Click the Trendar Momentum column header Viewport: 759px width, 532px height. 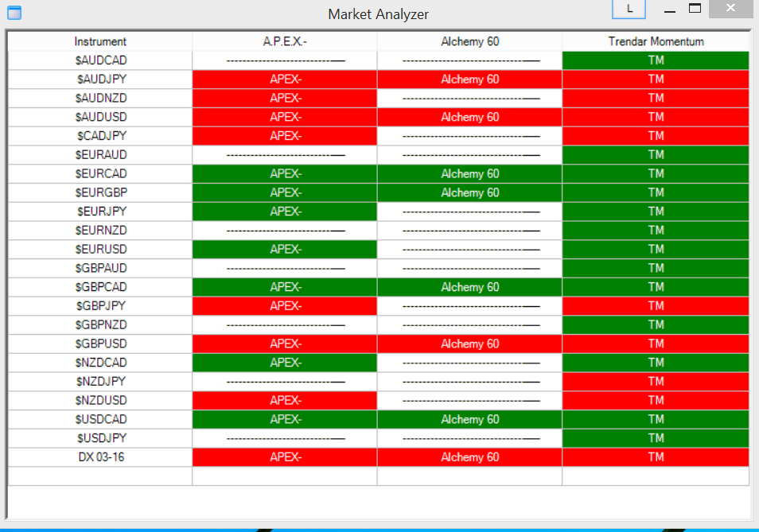tap(656, 41)
